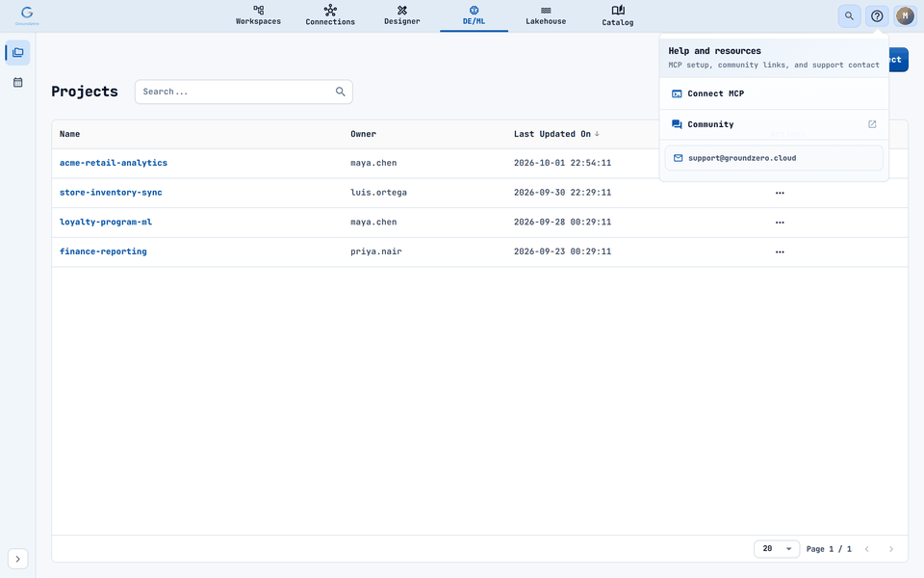The height and width of the screenshot is (578, 924).
Task: Open actions menu for loyalty-program-ml
Action: [x=780, y=223]
